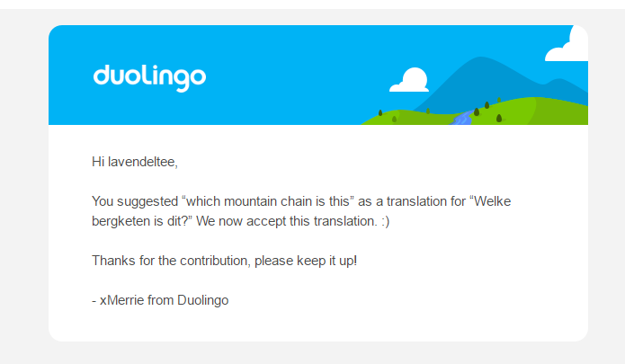Image resolution: width=625 pixels, height=364 pixels.
Task: Click the :) smiley after the translation sentence
Action: click(x=385, y=221)
